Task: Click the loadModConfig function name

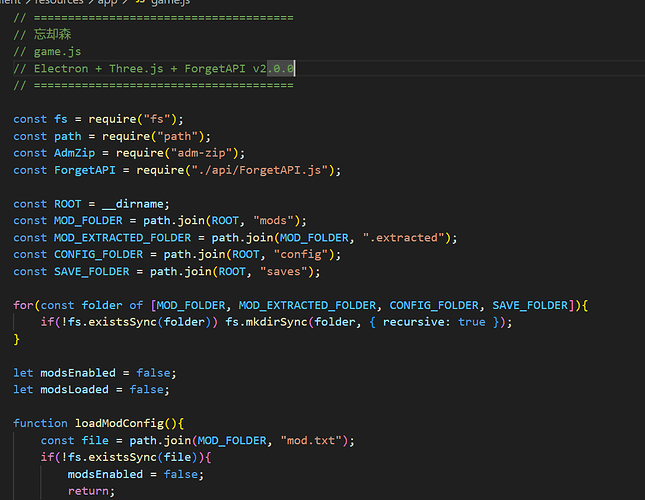Action: 119,423
